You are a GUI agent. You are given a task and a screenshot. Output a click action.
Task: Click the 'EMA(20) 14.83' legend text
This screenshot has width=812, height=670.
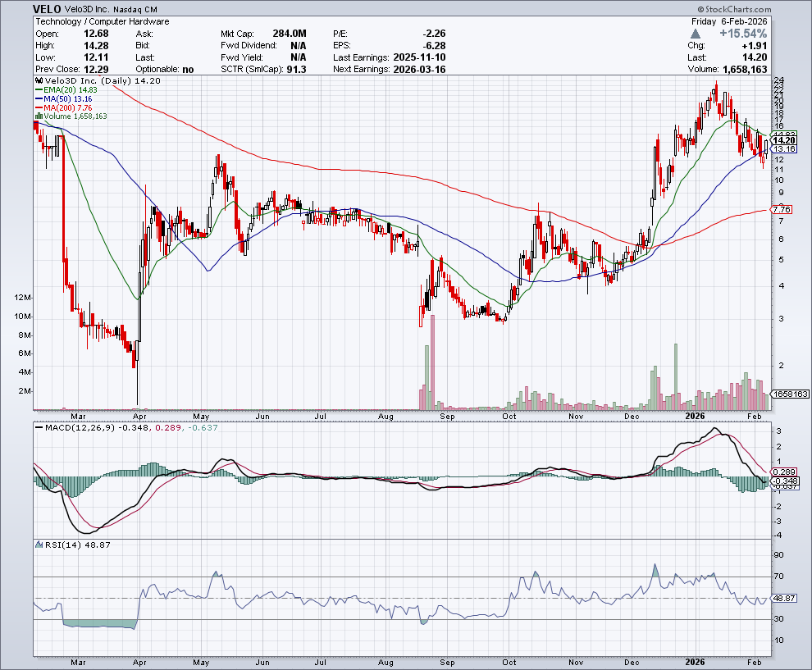[71, 90]
